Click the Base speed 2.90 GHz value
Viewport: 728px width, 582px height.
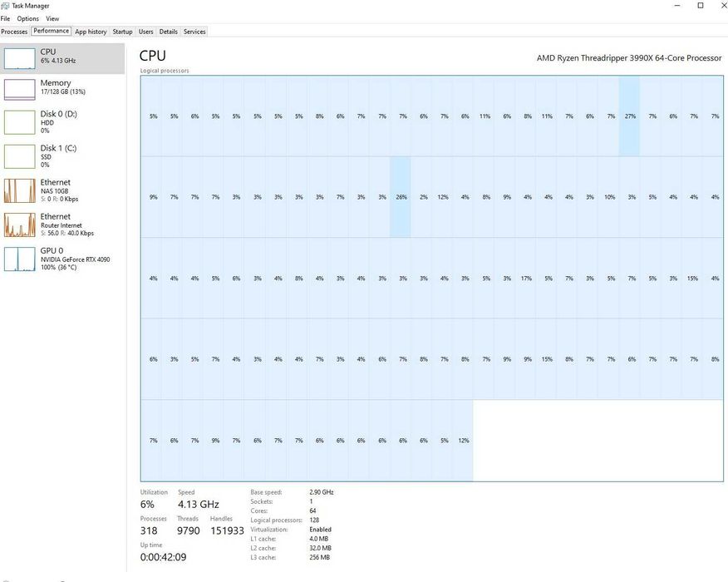[322, 492]
